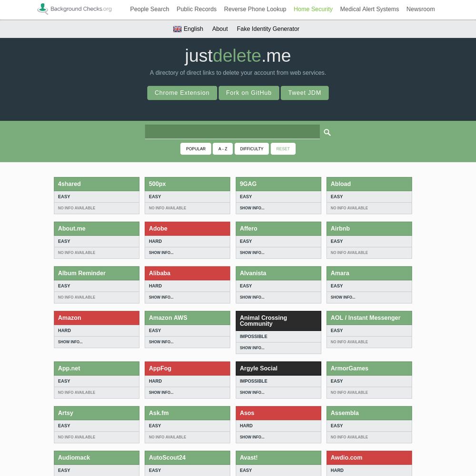The height and width of the screenshot is (476, 476).
Task: Open the Artsy card title
Action: (x=97, y=413)
